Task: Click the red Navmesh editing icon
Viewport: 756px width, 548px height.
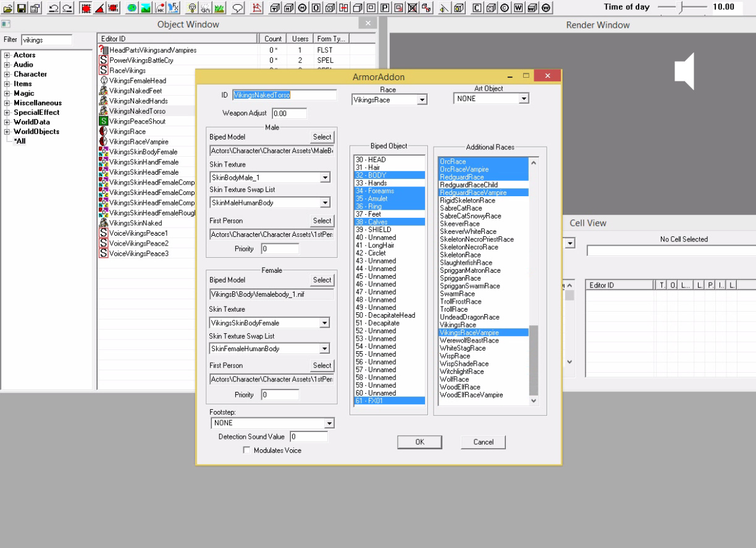Action: [258, 8]
